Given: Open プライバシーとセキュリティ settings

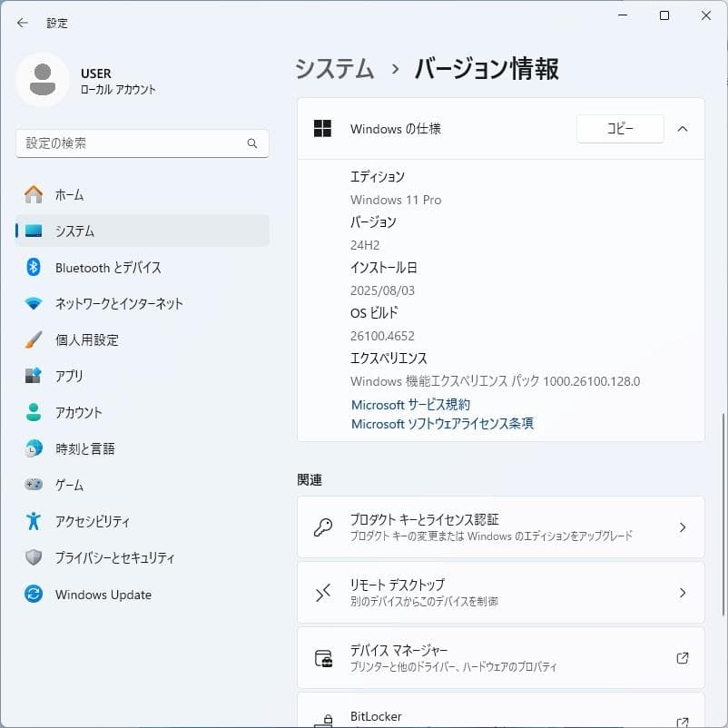Looking at the screenshot, I should (107, 557).
